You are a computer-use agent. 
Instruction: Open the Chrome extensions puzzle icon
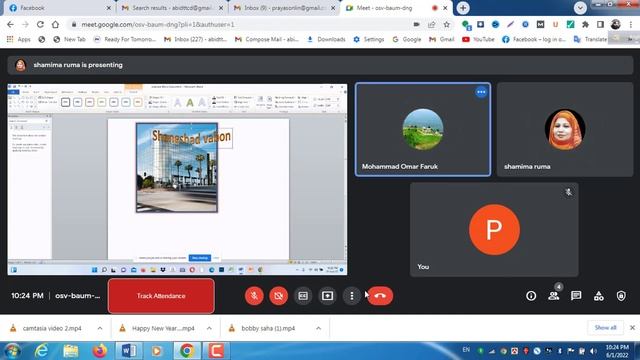[x=585, y=24]
